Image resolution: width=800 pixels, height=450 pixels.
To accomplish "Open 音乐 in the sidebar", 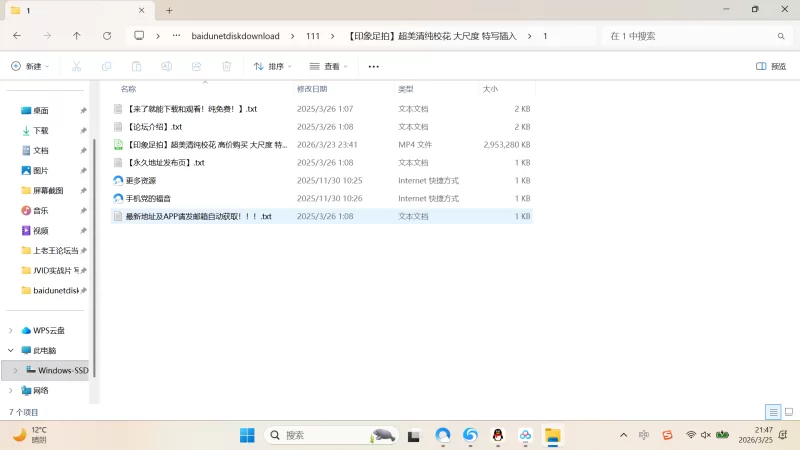I will (41, 211).
